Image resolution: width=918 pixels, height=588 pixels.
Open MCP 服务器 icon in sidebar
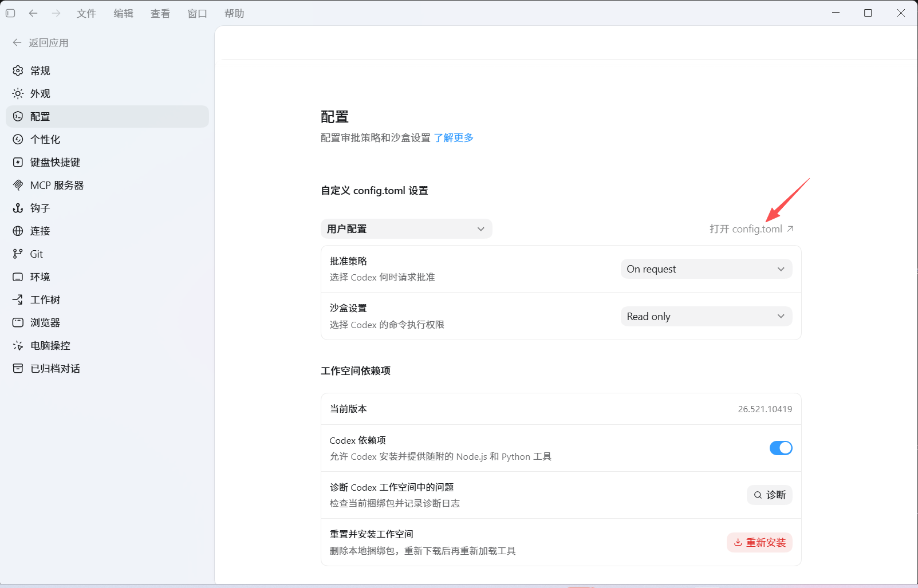click(18, 185)
